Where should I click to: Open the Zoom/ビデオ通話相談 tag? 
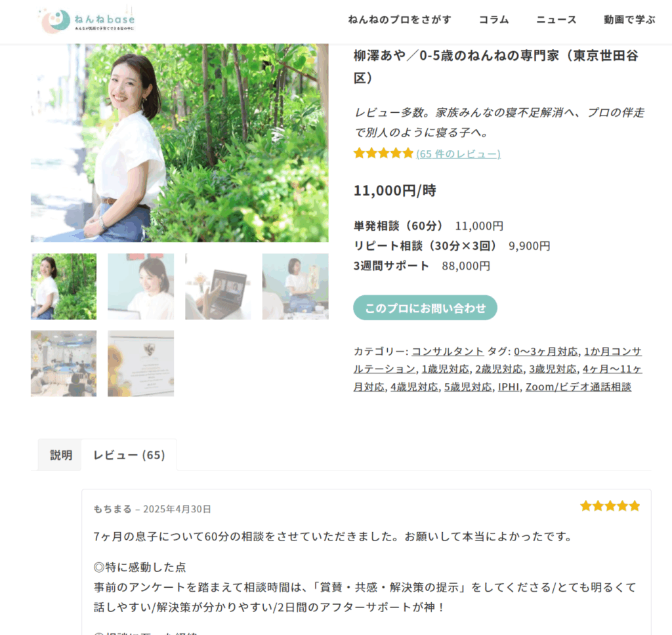click(578, 387)
